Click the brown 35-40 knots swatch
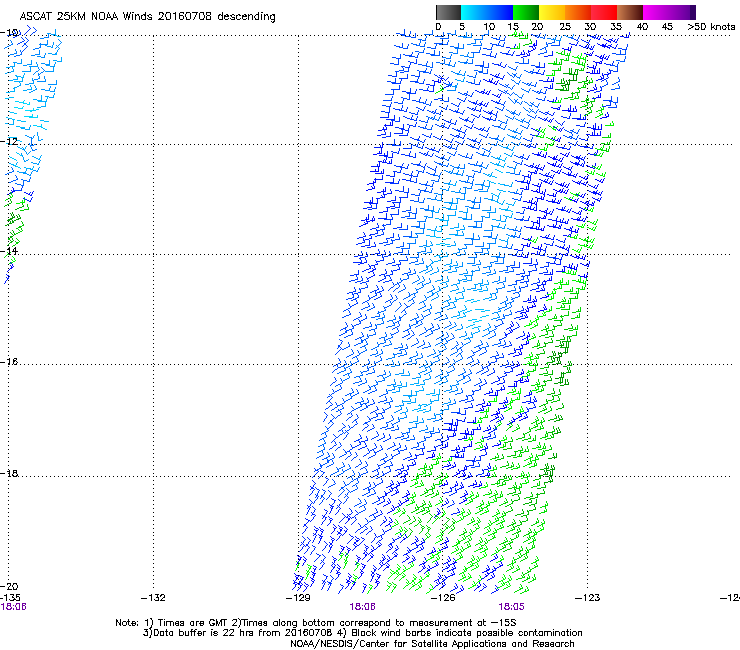Viewport: 740px width, 650px height. pyautogui.click(x=630, y=12)
